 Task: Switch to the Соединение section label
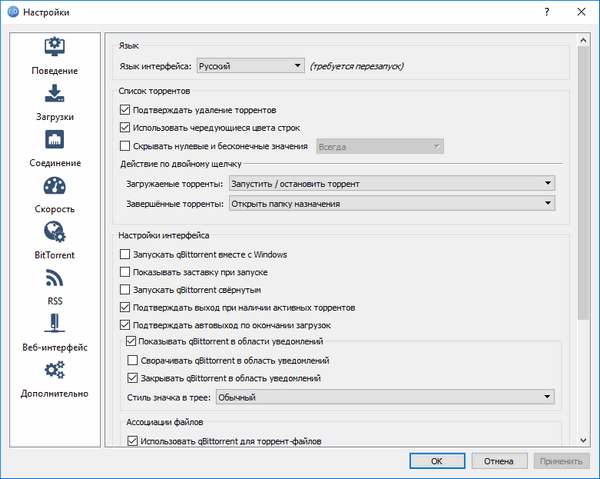click(x=55, y=163)
